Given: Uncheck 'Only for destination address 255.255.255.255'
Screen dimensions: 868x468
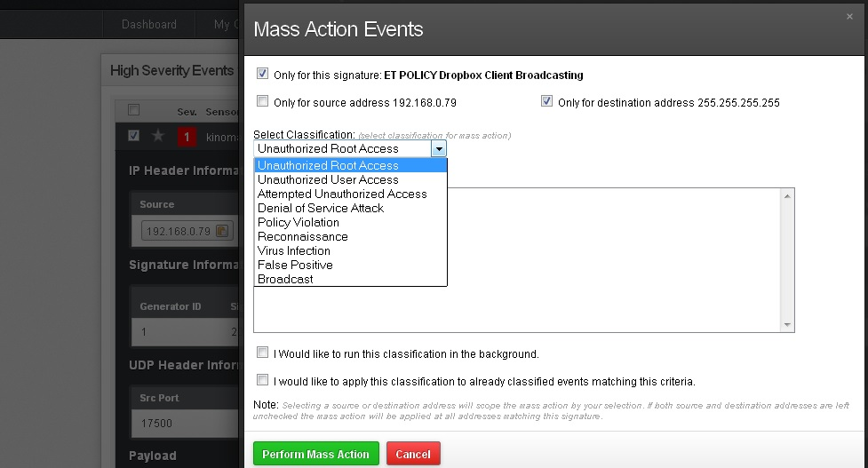Looking at the screenshot, I should 546,101.
